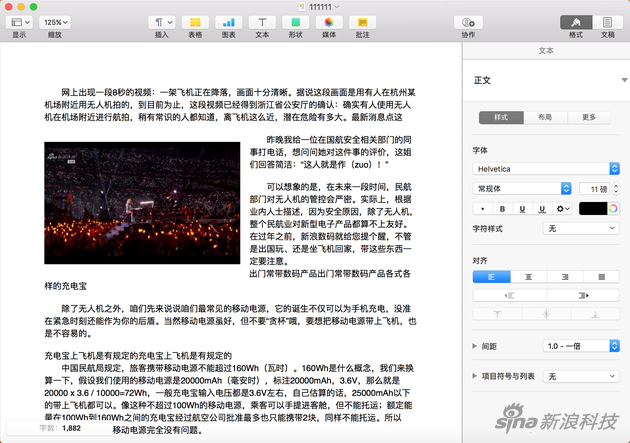This screenshot has width=630, height=443.
Task: Expand the 间距 spacing section
Action: (x=476, y=345)
